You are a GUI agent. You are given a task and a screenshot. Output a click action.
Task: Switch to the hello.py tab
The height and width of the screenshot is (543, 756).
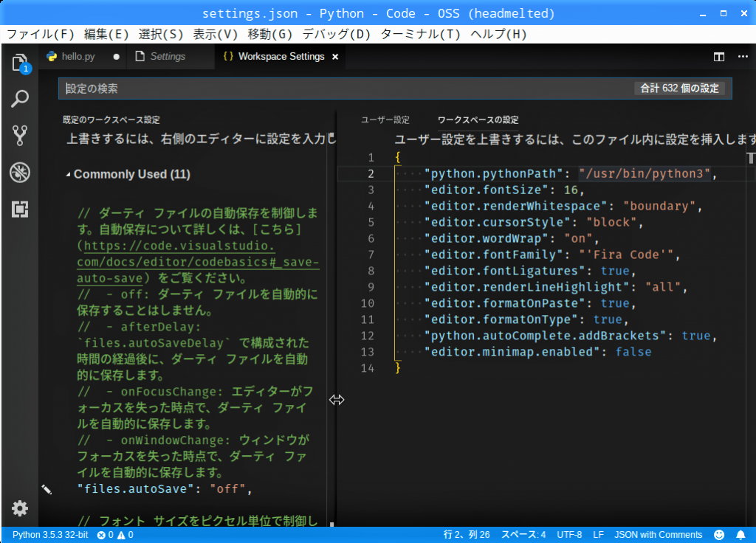[78, 57]
